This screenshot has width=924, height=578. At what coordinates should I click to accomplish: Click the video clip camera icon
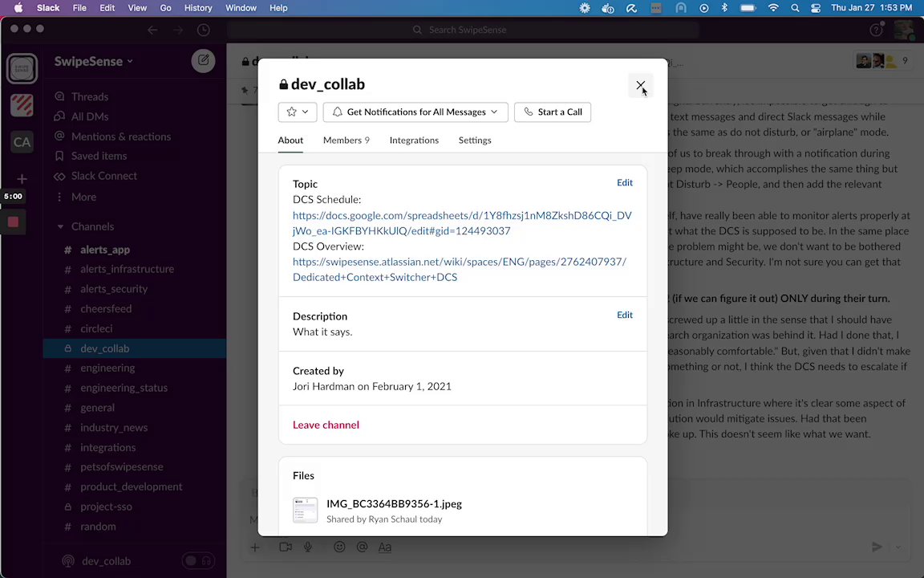(286, 547)
